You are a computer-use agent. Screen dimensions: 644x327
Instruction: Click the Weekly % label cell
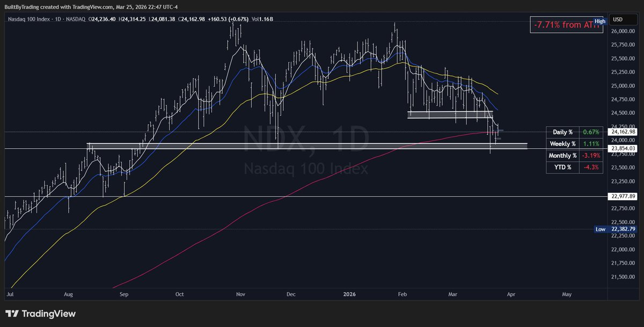(563, 144)
